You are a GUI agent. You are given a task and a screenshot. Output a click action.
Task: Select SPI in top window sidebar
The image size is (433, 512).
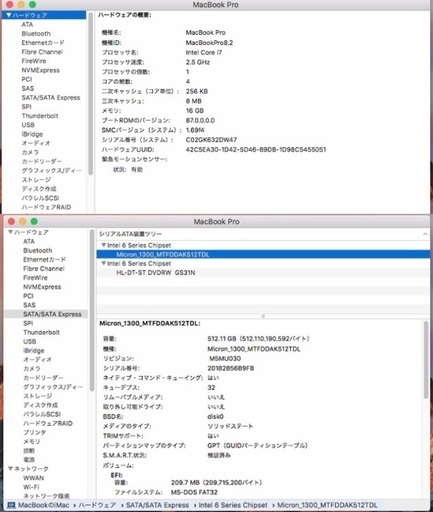click(26, 107)
